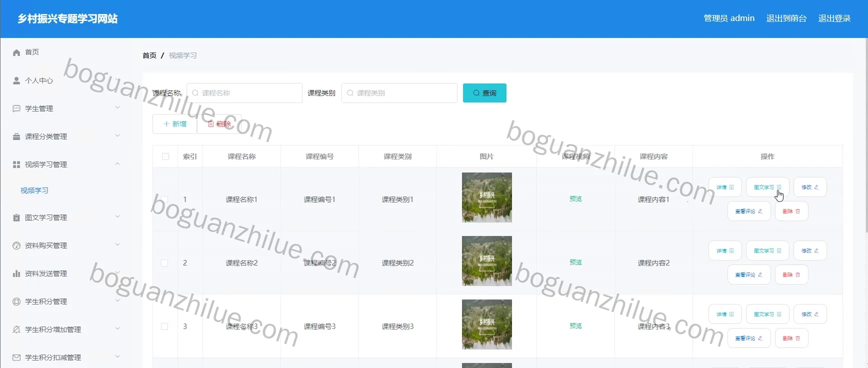868x368 pixels.
Task: Toggle the select-all checkbox in table header
Action: click(165, 156)
